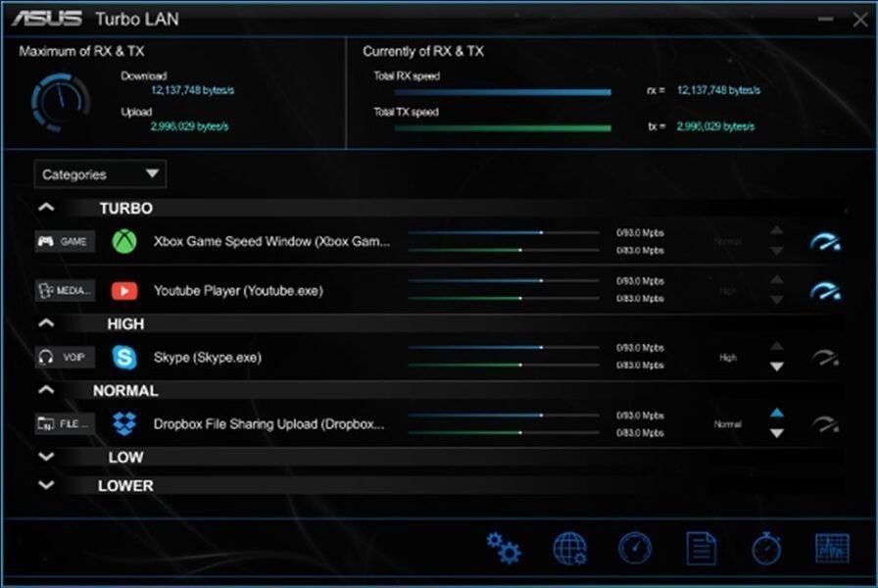Adjust Skype download bandwidth slider
Viewport: 878px width, 588px height.
tap(504, 347)
